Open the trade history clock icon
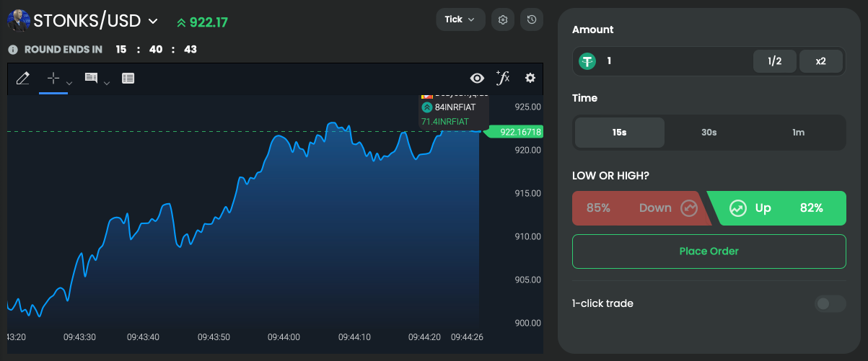The height and width of the screenshot is (361, 868). click(x=532, y=19)
